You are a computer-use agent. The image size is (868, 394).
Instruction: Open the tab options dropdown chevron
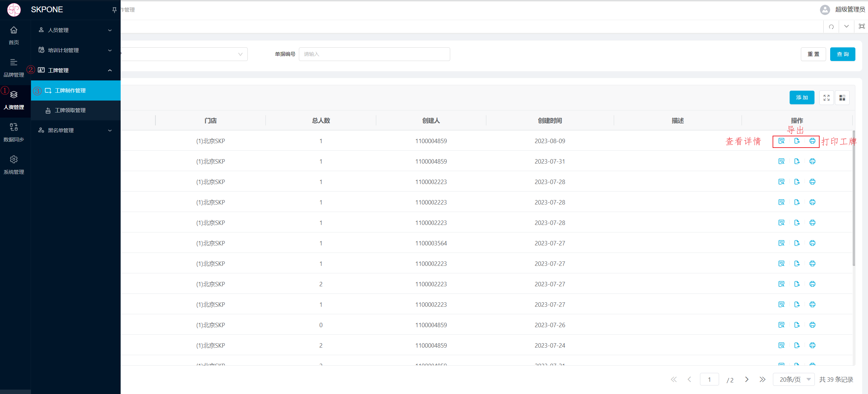[x=846, y=27]
